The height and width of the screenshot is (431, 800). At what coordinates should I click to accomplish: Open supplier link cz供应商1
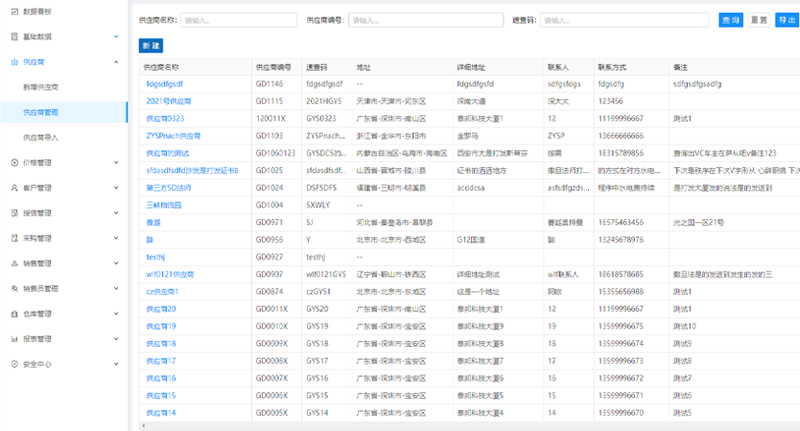162,292
